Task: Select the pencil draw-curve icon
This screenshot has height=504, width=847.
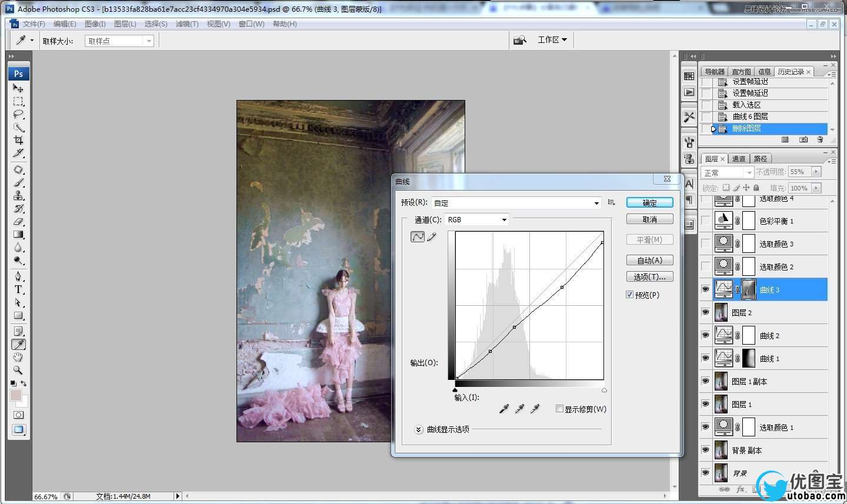Action: tap(432, 236)
